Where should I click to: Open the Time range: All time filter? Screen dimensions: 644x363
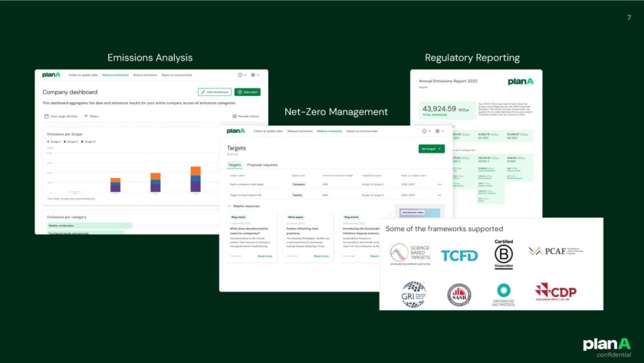[61, 116]
